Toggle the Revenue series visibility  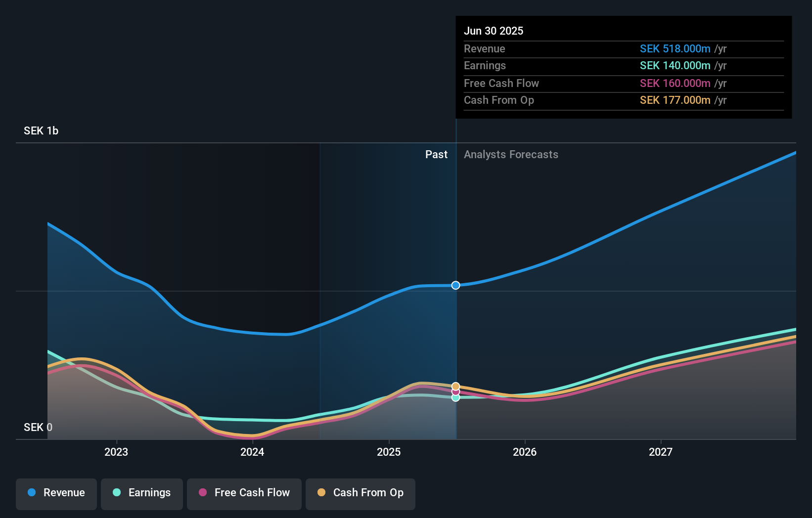pos(56,493)
